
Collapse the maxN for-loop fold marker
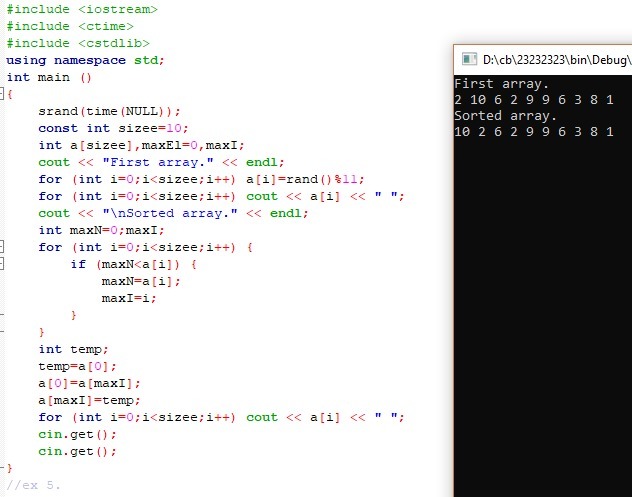4,247
